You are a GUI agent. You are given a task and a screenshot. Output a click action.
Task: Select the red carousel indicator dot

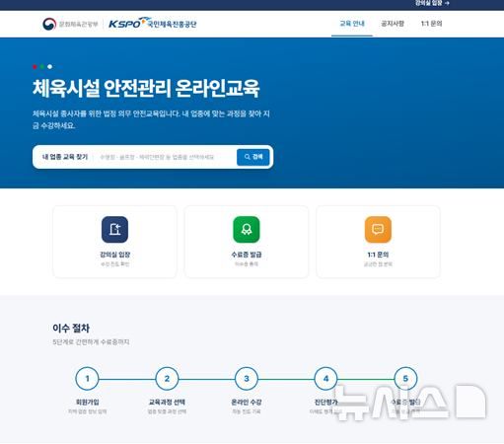35,67
